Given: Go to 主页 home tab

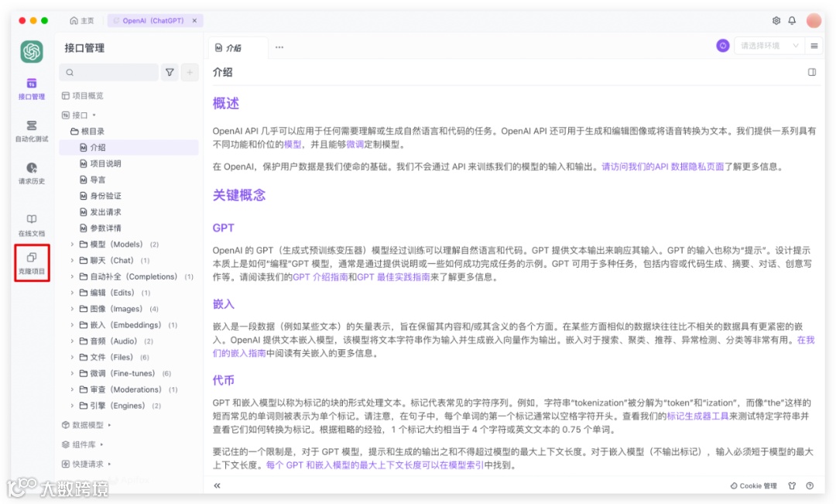Looking at the screenshot, I should [x=81, y=20].
